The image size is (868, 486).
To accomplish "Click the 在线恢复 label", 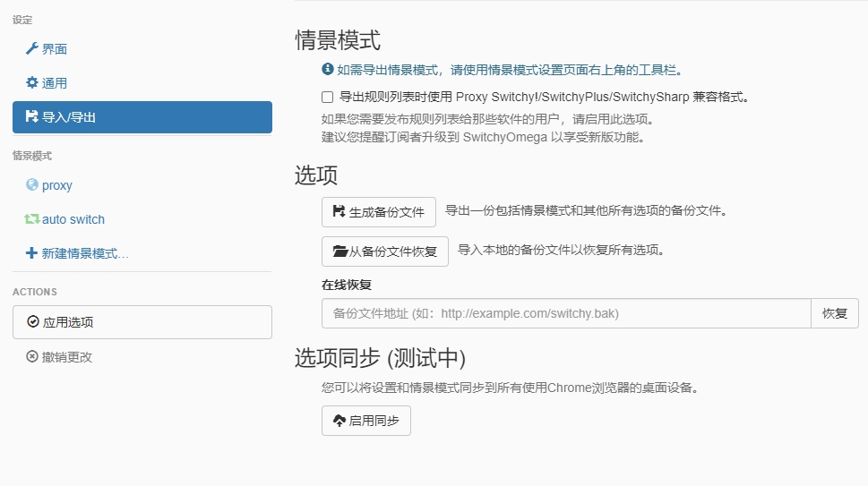I will click(347, 285).
